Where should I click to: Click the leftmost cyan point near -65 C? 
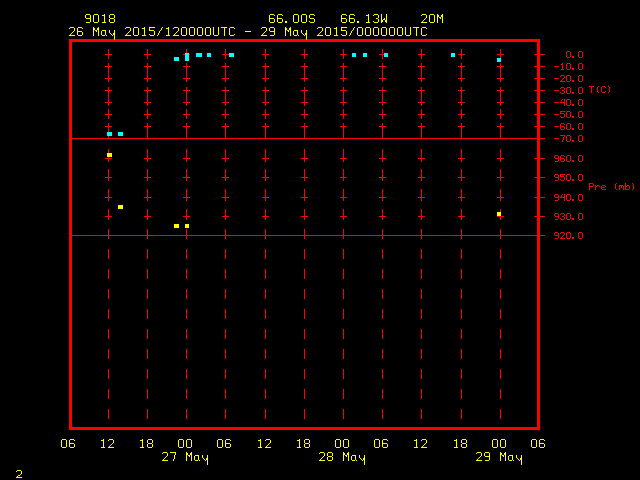[109, 134]
